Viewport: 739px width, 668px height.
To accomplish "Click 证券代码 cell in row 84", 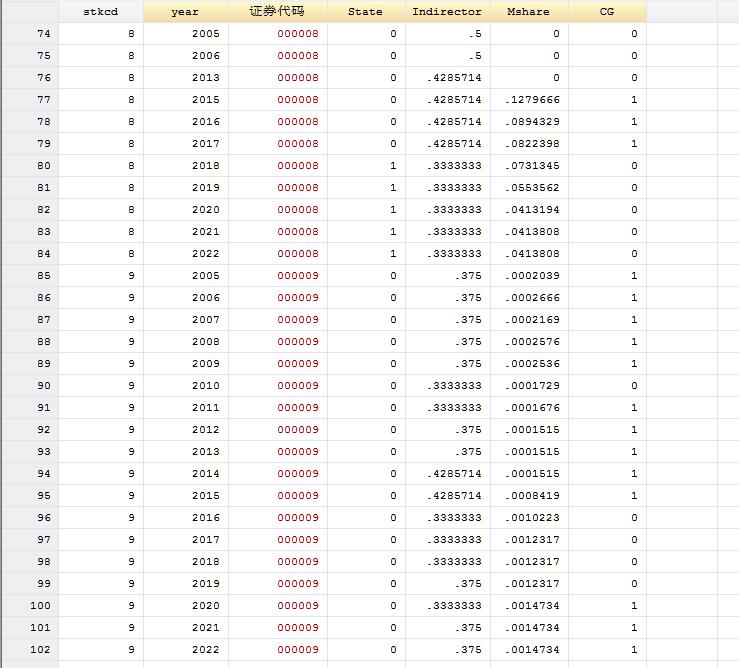I will (x=278, y=254).
